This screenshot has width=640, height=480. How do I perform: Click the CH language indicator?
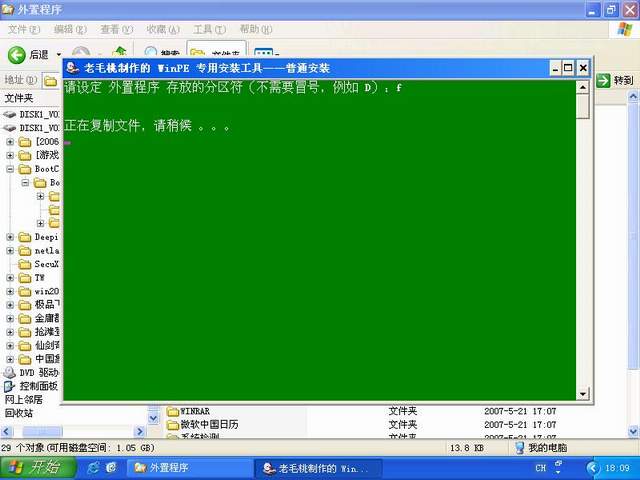pyautogui.click(x=541, y=468)
